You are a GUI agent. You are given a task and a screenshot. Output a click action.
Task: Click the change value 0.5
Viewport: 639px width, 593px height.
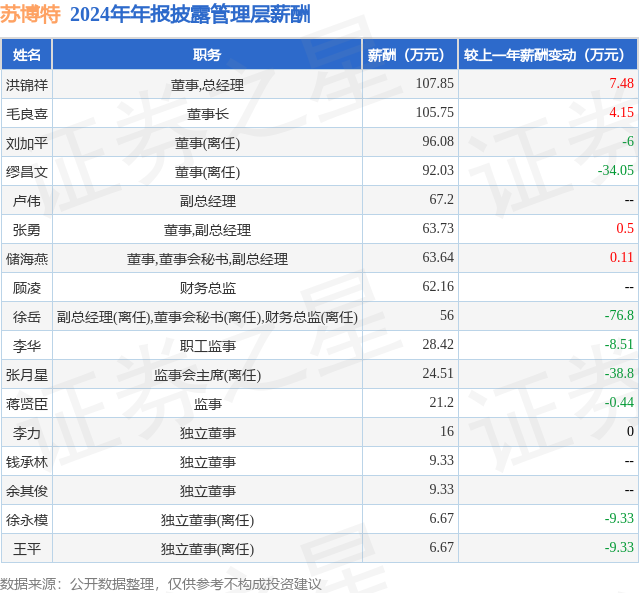pos(625,228)
